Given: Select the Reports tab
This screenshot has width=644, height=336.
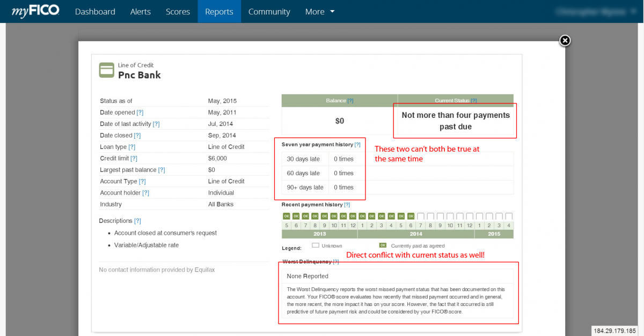Looking at the screenshot, I should click(219, 11).
